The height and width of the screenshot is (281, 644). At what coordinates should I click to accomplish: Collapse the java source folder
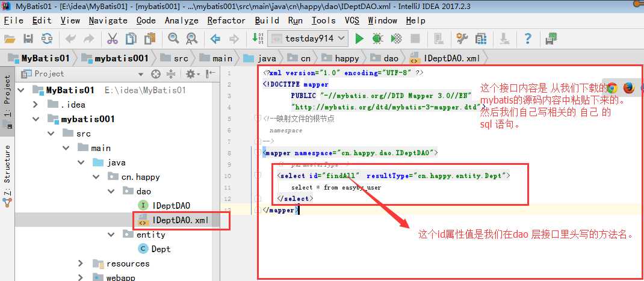[x=81, y=162]
